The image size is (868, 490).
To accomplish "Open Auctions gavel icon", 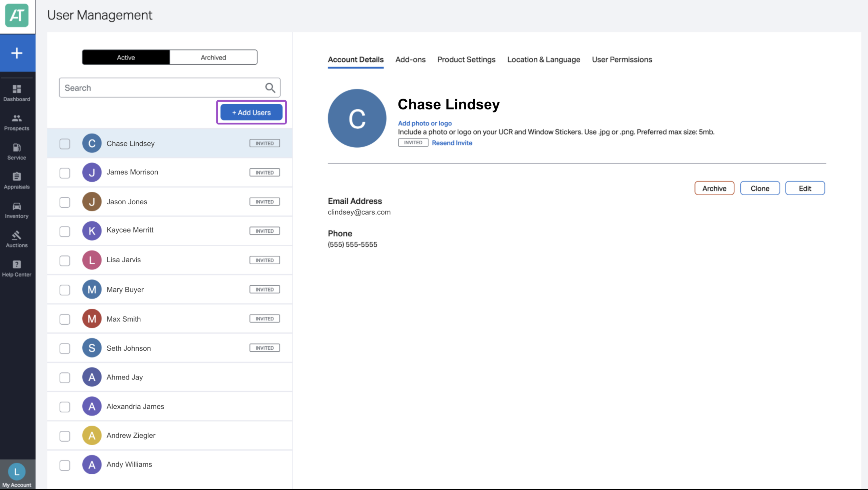I will (x=17, y=235).
